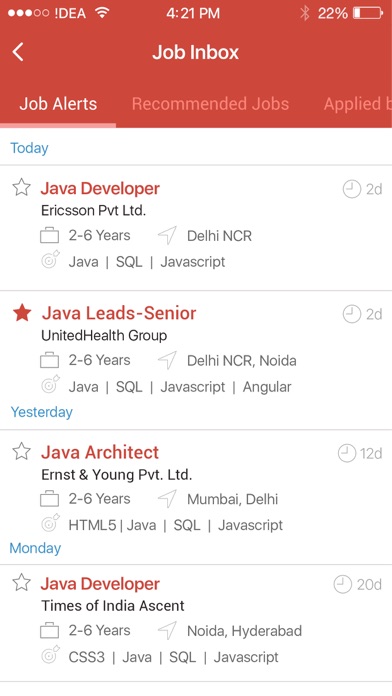Click briefcase experience icon on Ericsson job
This screenshot has height=696, width=392.
(x=49, y=236)
